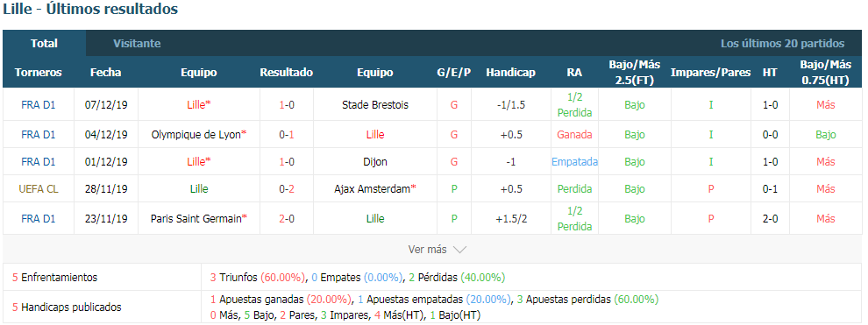
Task: Click FRA D1 in the 07/12/19 row
Action: [x=39, y=104]
